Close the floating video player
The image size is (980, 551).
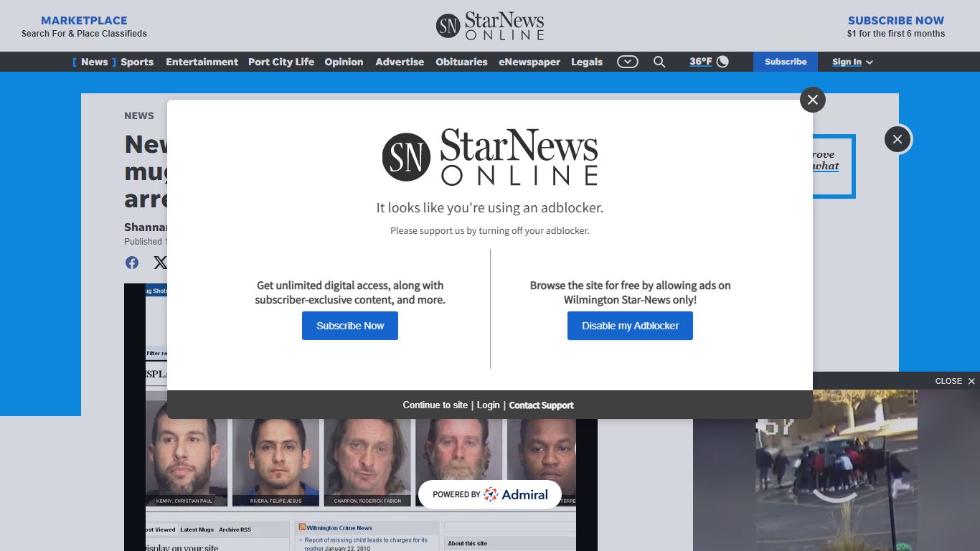[955, 381]
